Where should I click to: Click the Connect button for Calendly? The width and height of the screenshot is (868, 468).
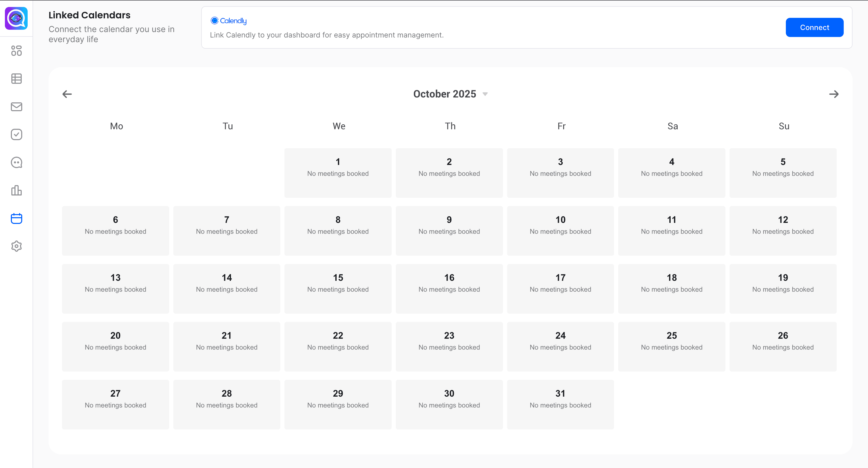coord(814,28)
